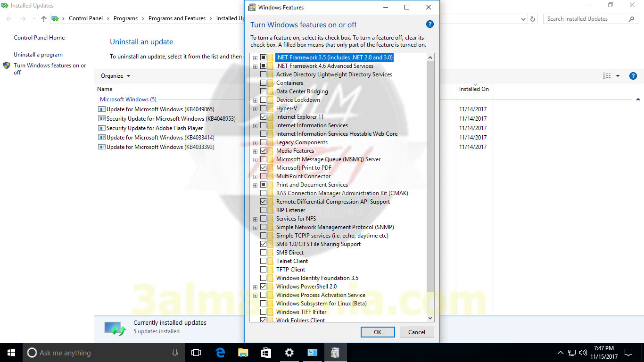Open Uninstall a program link

pos(38,55)
